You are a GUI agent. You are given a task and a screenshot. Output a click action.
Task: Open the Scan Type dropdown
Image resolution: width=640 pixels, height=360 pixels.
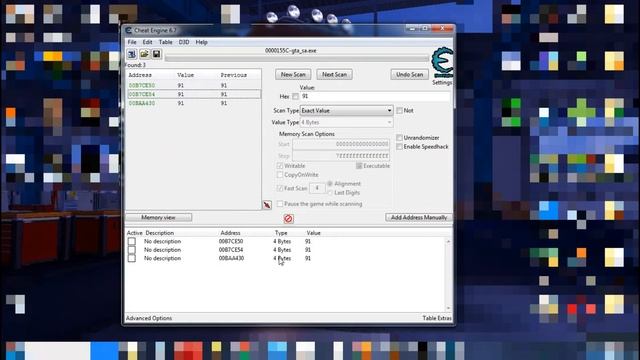(x=347, y=111)
